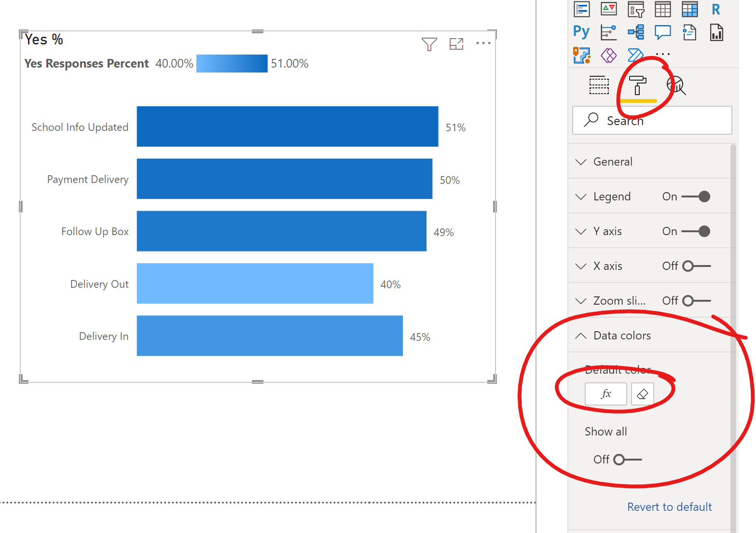This screenshot has width=756, height=533.
Task: Choose the ArcGIS Maps visual icon
Action: coord(582,56)
